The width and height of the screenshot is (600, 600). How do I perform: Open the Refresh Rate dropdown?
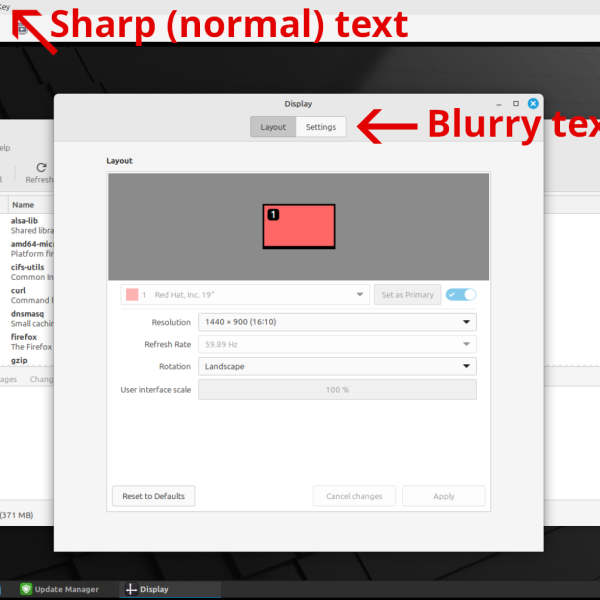(x=337, y=344)
